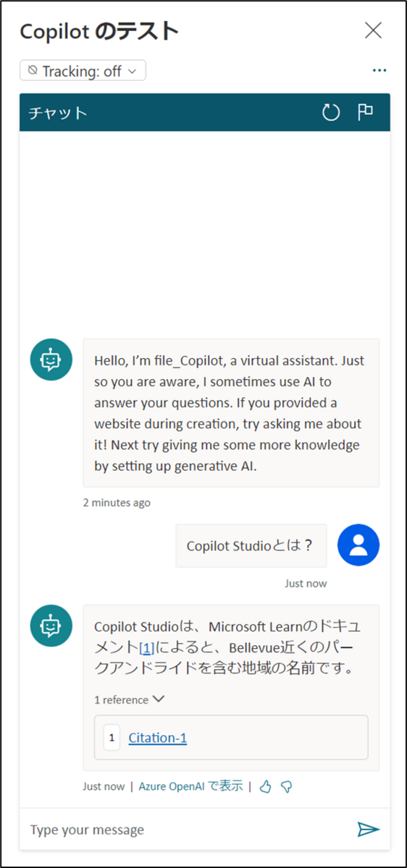Click the チャット header title
The image size is (407, 868).
[58, 113]
